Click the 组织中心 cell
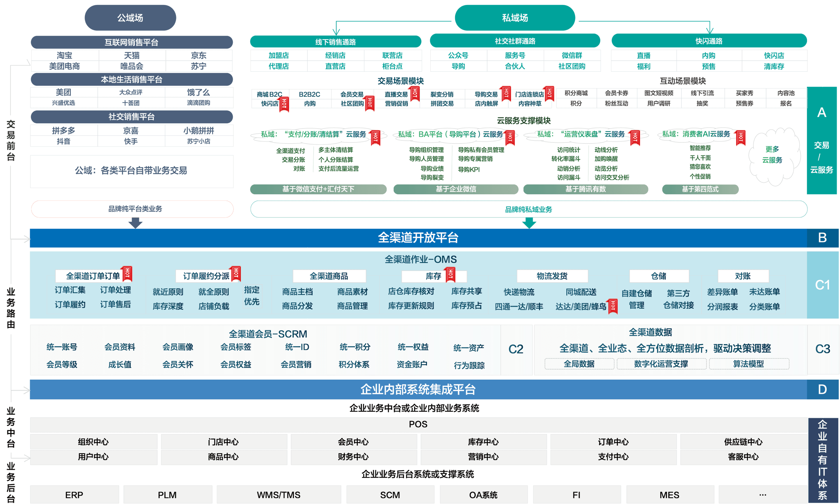 (x=93, y=442)
